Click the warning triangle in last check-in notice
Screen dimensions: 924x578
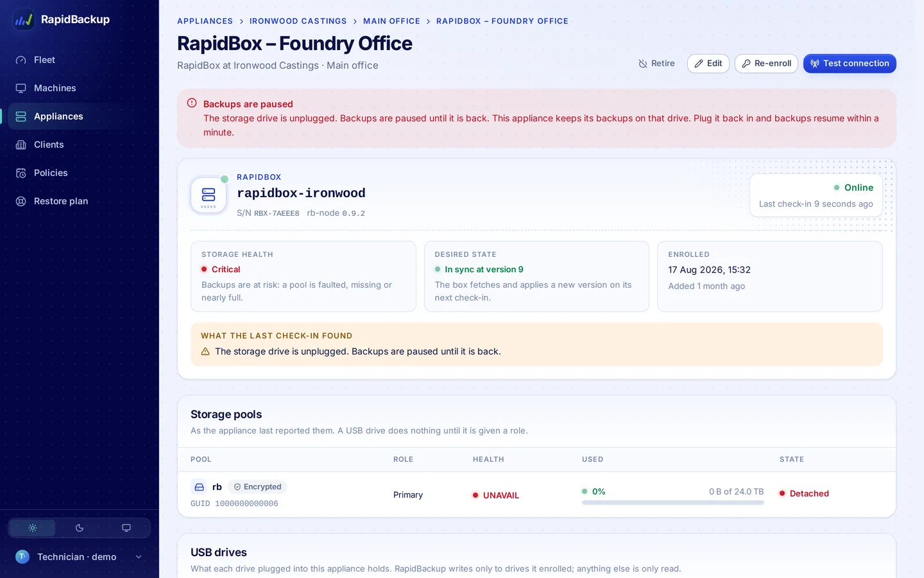205,351
